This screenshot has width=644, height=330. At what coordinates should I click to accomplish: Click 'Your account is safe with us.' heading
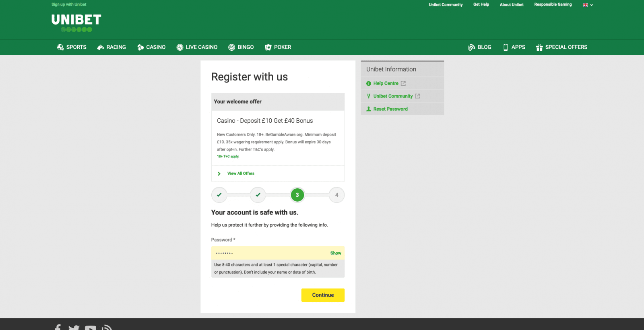click(x=255, y=212)
